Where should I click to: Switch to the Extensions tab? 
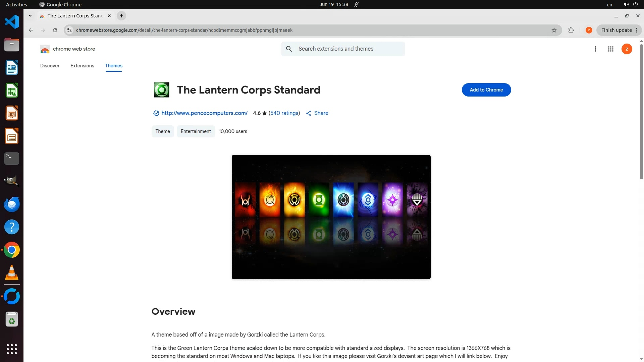82,66
